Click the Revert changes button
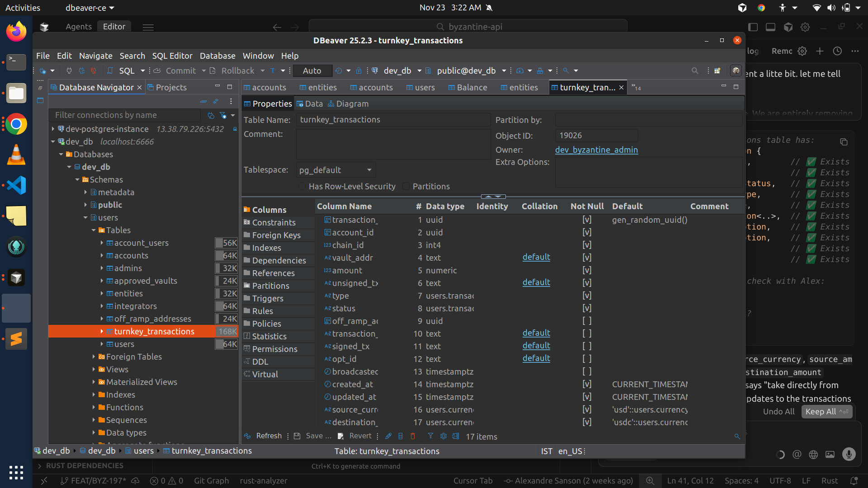This screenshot has height=488, width=868. (x=354, y=436)
